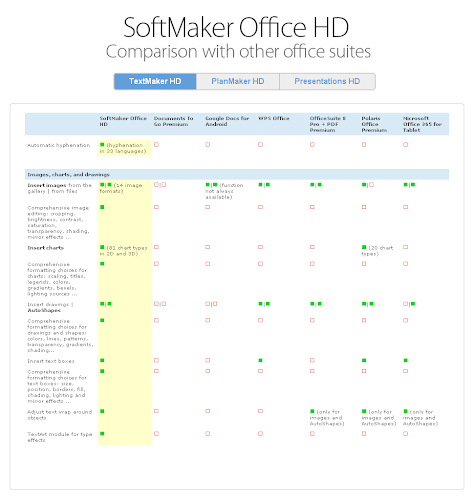Image resolution: width=474 pixels, height=500 pixels.
Task: Click green text wrap marker under OfficeSuite 8
Action: (312, 411)
